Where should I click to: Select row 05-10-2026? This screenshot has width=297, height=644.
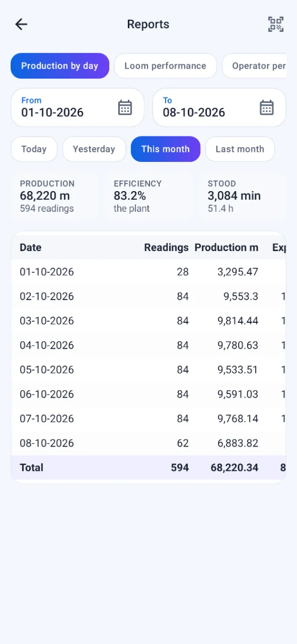tap(148, 370)
